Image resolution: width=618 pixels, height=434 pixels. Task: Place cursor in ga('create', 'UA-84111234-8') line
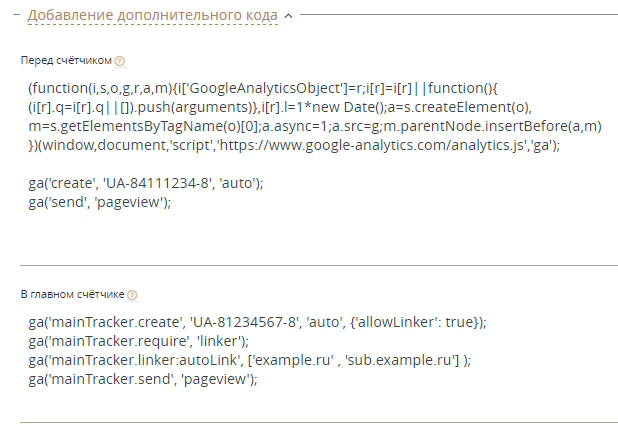click(x=145, y=183)
